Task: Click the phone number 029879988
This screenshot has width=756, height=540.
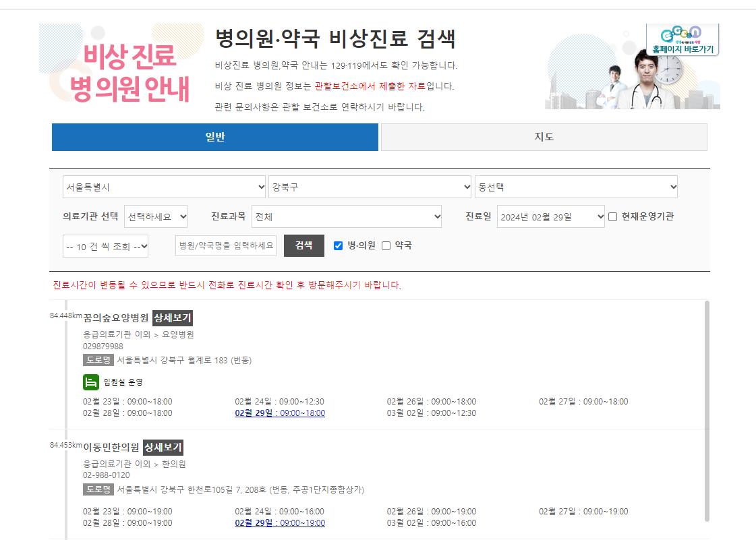Action: point(103,346)
